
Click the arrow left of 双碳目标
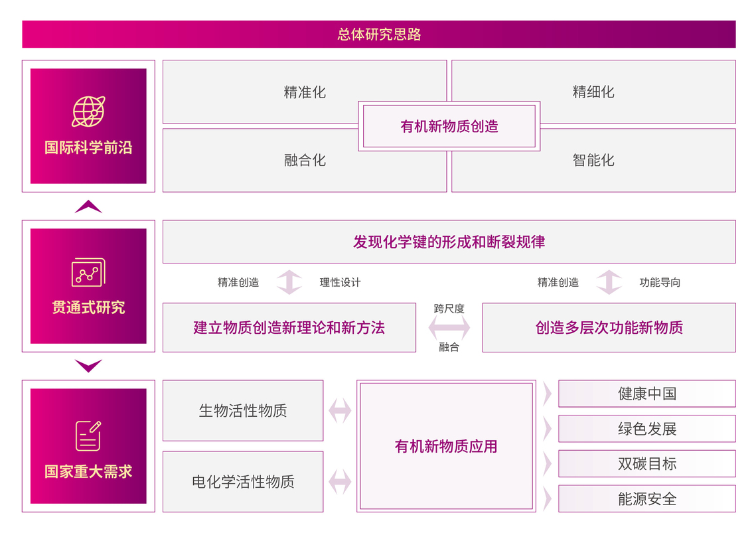pyautogui.click(x=547, y=464)
